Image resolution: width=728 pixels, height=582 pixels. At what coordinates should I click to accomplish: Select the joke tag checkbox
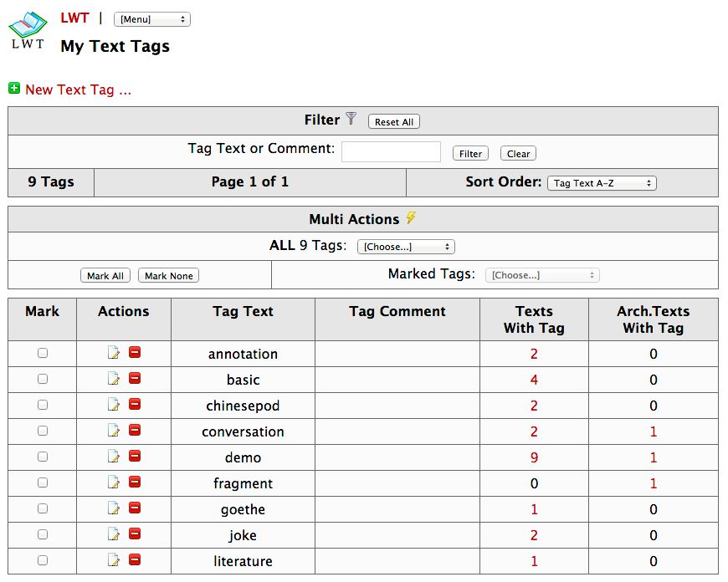(x=43, y=534)
